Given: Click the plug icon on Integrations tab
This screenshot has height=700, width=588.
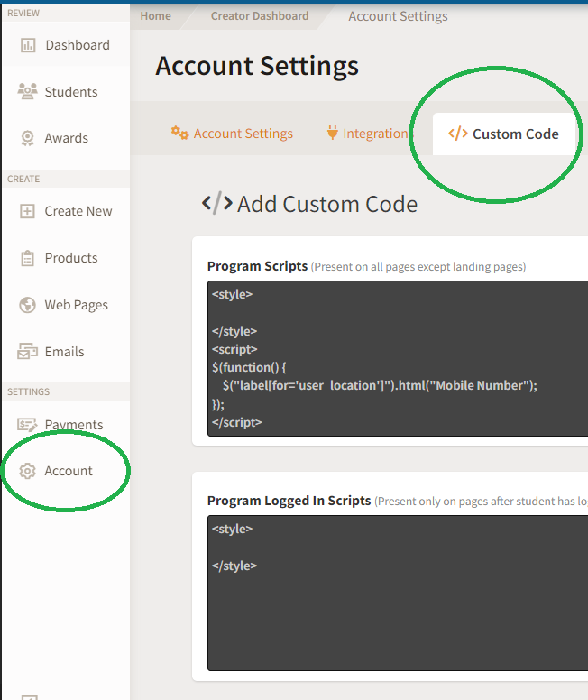Looking at the screenshot, I should coord(332,133).
